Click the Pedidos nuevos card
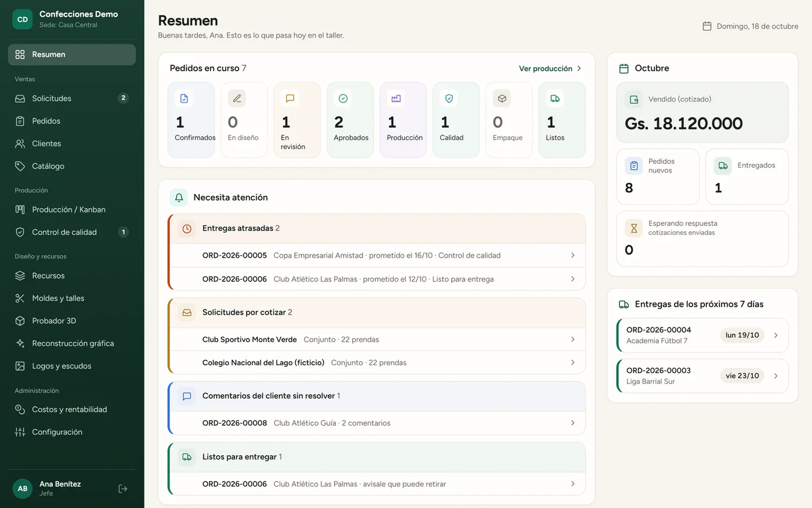The image size is (812, 508). (658, 176)
